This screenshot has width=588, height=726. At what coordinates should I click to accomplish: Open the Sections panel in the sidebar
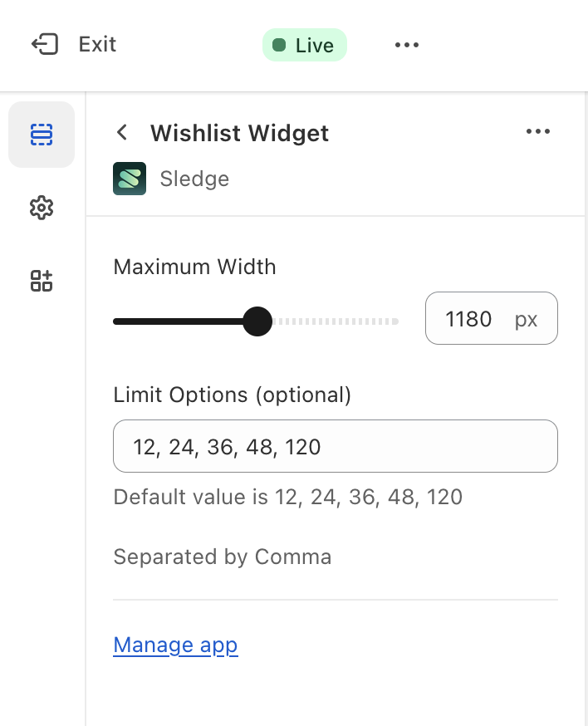[x=42, y=134]
